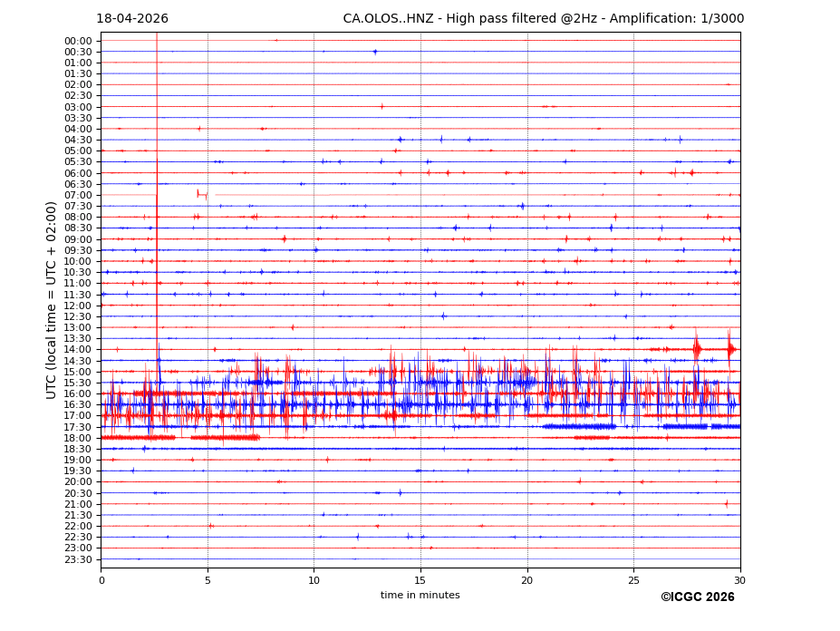Select the ©ICGC 2026 copyright text

click(697, 597)
